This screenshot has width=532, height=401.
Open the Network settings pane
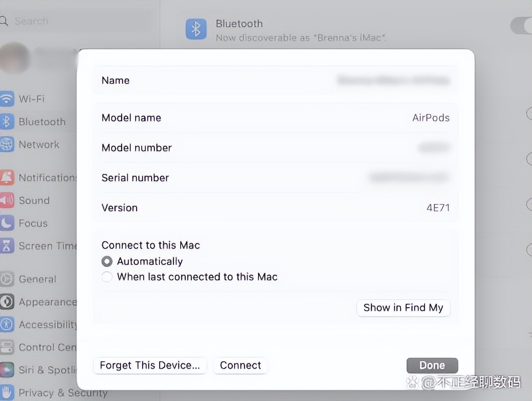[39, 144]
